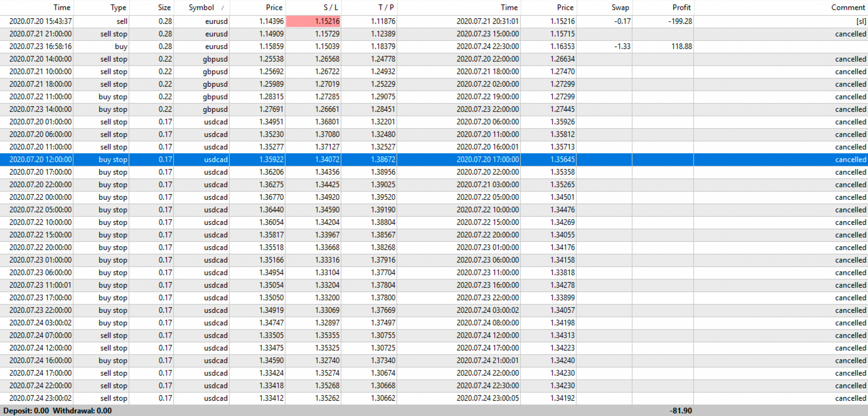Click the T / P column header
Image resolution: width=868 pixels, height=416 pixels.
(x=386, y=8)
